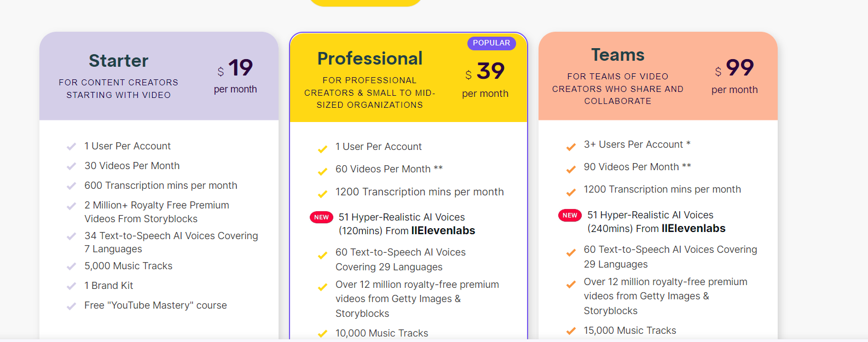Viewport: 868px width, 342px height.
Task: Click Free "YouTube Mastery" course item
Action: click(155, 305)
